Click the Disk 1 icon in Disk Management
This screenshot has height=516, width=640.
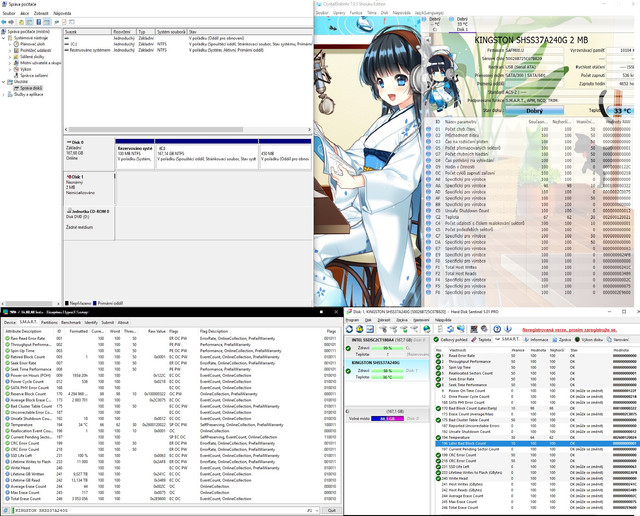(69, 177)
